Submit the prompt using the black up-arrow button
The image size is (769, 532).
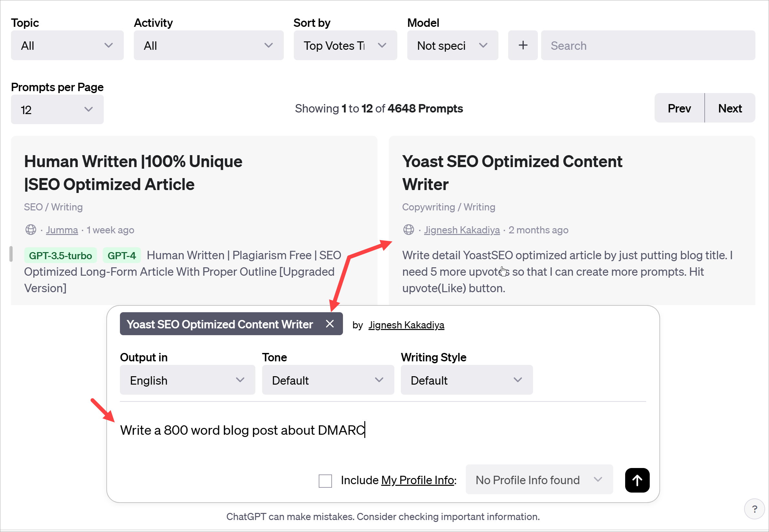click(x=637, y=480)
